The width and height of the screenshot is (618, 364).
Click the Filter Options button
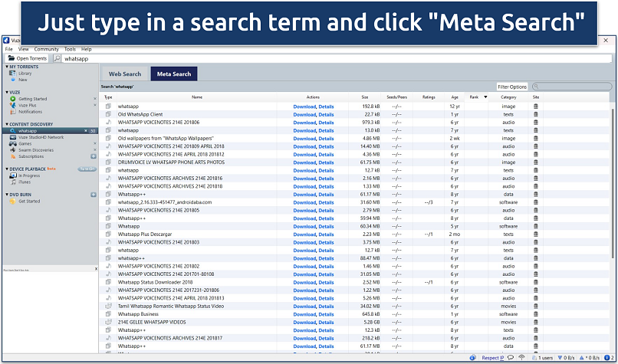(512, 87)
